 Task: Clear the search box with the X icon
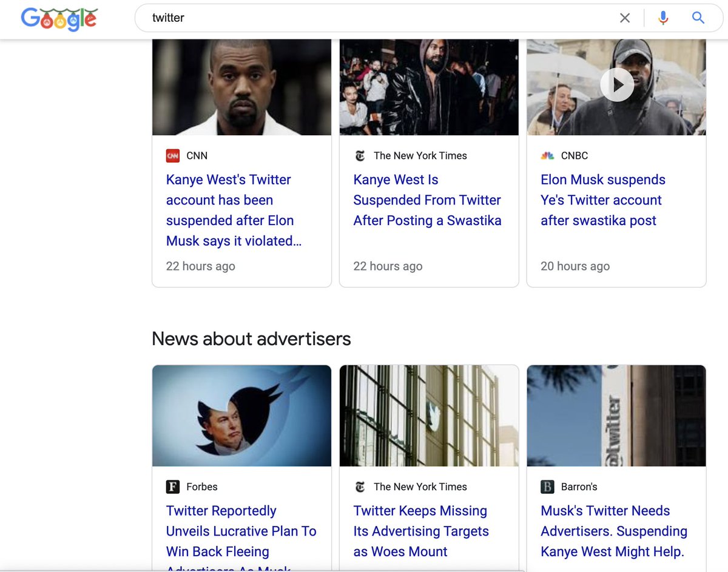(x=625, y=18)
